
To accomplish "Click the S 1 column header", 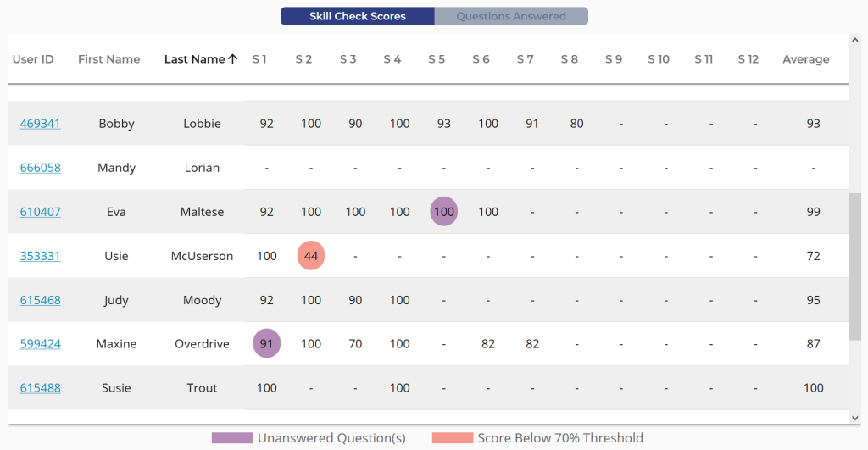I will coord(259,59).
